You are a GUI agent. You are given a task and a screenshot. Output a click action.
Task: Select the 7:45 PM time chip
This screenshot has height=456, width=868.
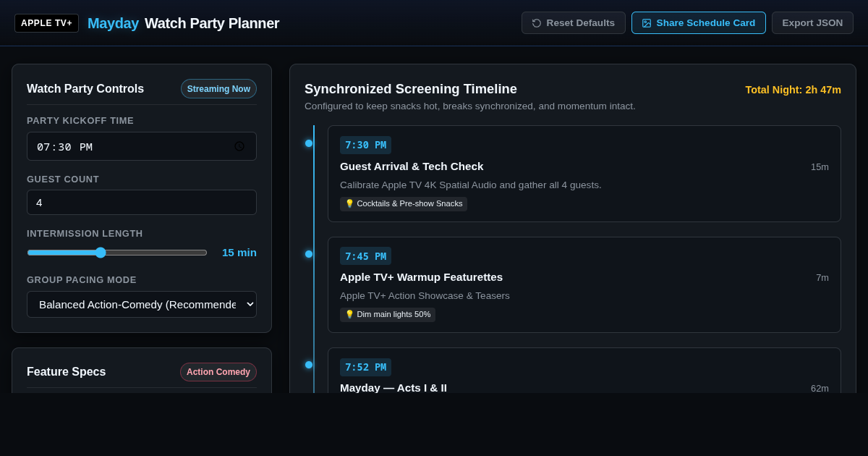click(x=365, y=256)
